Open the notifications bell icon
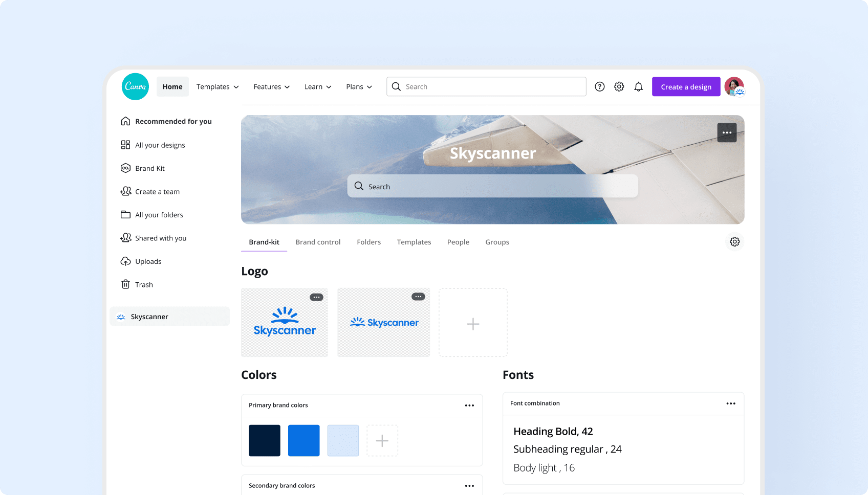Viewport: 868px width, 495px height. tap(638, 86)
